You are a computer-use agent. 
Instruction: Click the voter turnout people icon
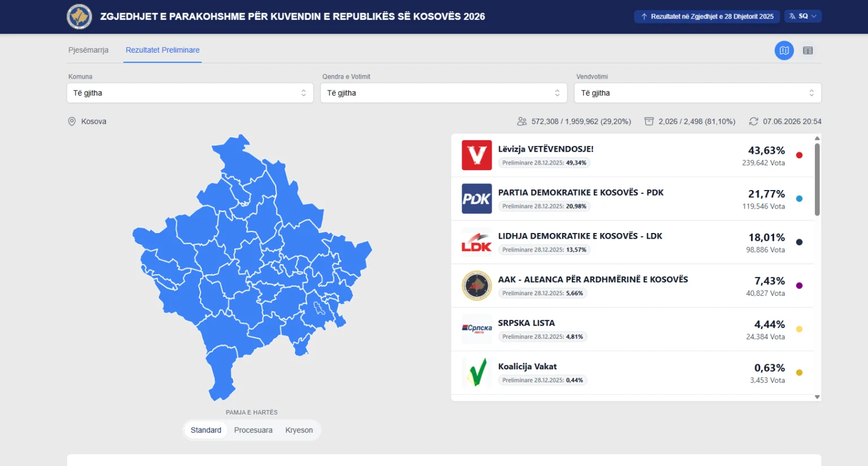(522, 122)
